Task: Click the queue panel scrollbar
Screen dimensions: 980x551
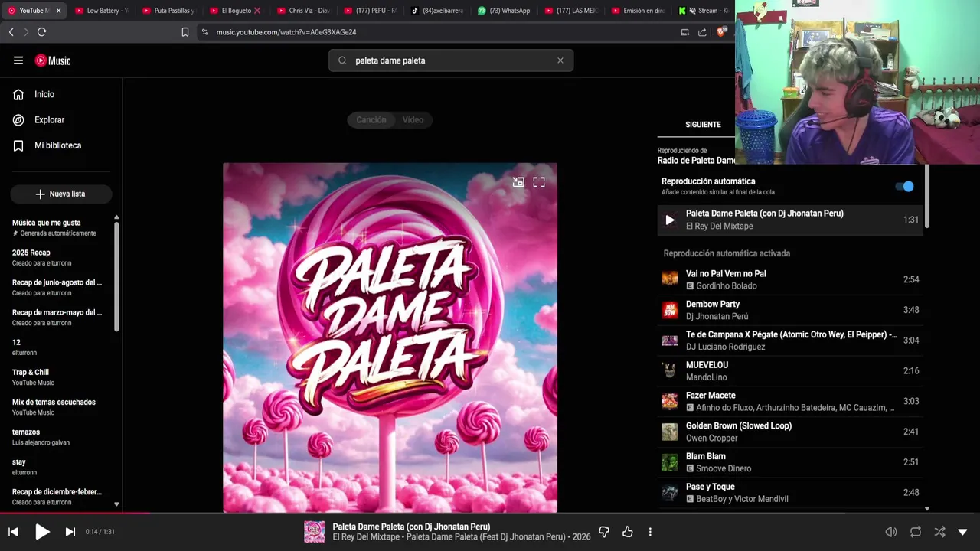Action: click(x=927, y=195)
